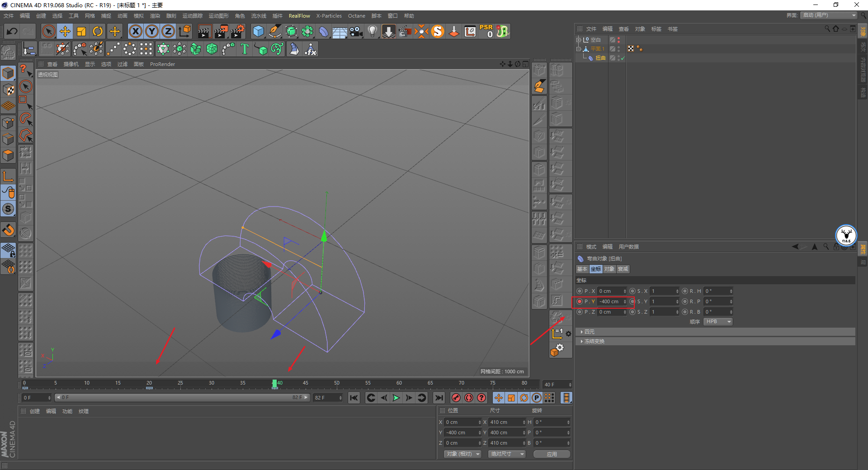Toggle R.H animation keyframe dot

685,291
